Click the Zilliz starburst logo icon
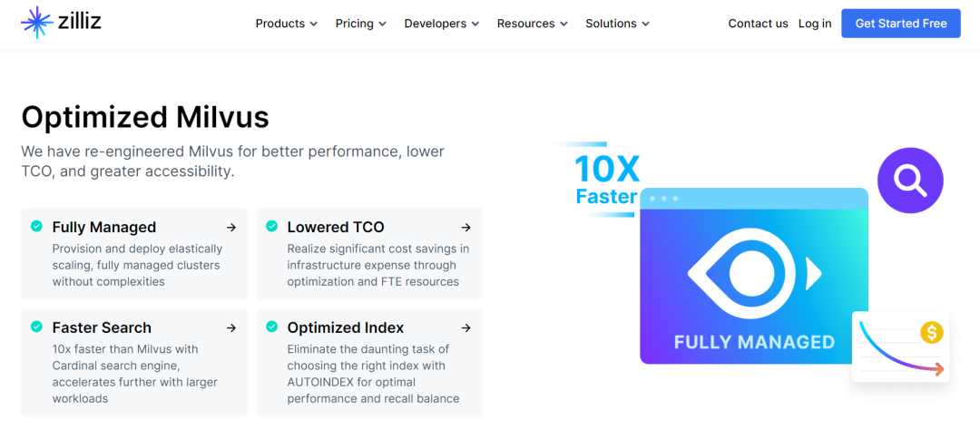Viewport: 980px width, 430px height. coord(36,23)
